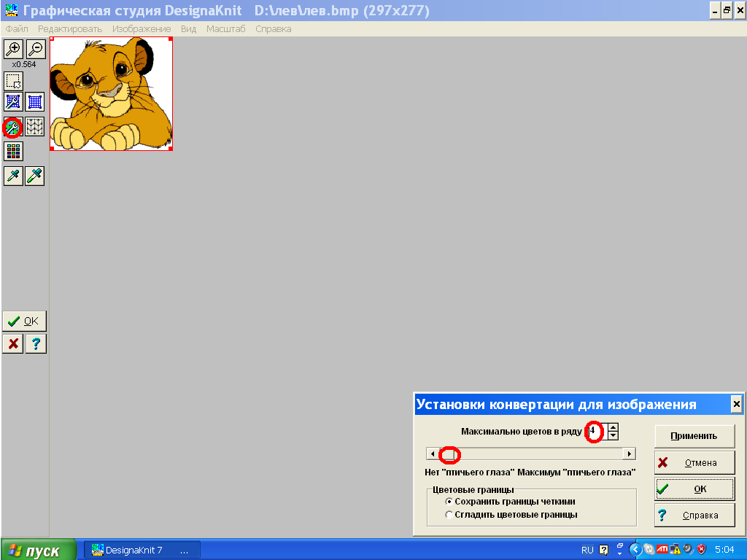The height and width of the screenshot is (560, 747).
Task: Expand hidden tray icons arrow
Action: [635, 550]
